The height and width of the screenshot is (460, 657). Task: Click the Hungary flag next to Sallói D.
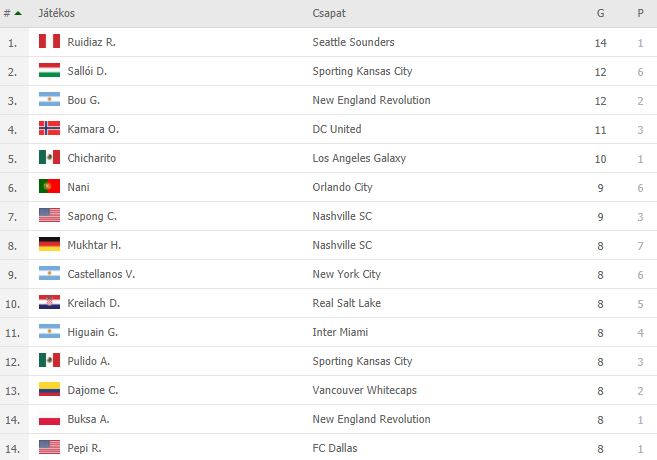coord(49,70)
